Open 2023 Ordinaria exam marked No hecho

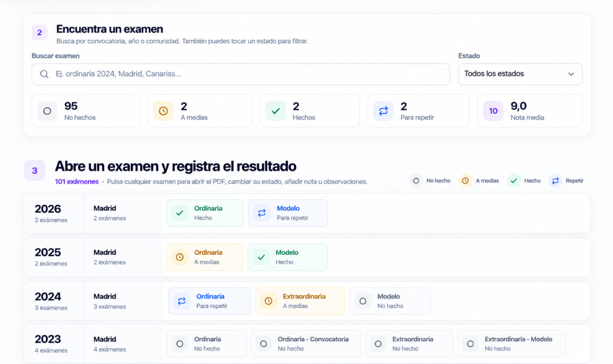(x=206, y=344)
